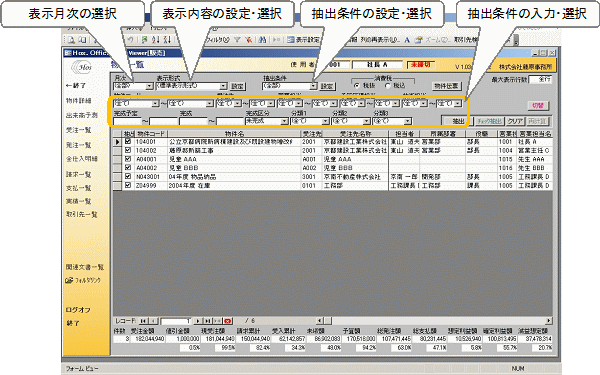Toggle checkbox for 児童 BBB row A04002
Viewport: 600px width, 375px height.
(x=127, y=168)
